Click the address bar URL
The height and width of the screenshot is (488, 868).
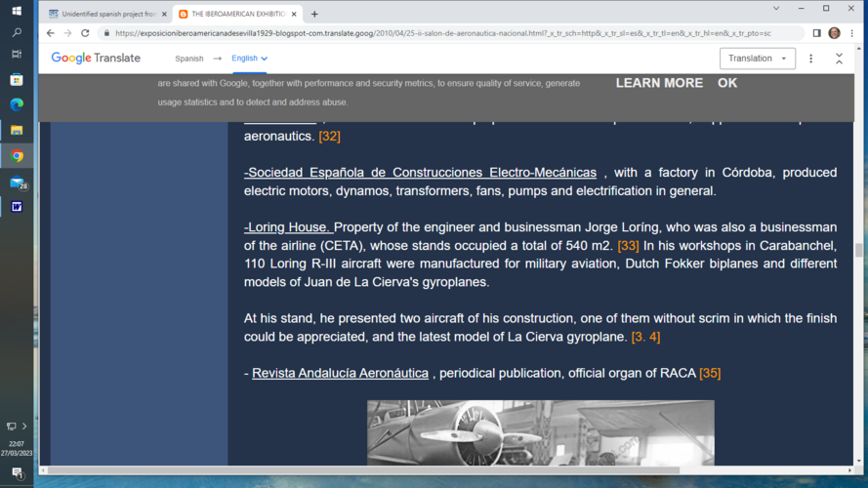(x=443, y=33)
